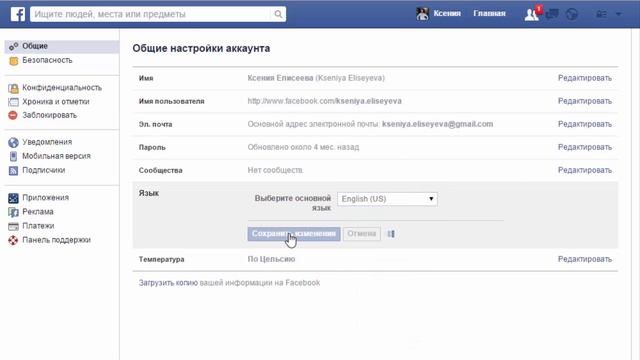Open Загрузить копию information link
Image resolution: width=640 pixels, height=360 pixels.
point(168,283)
